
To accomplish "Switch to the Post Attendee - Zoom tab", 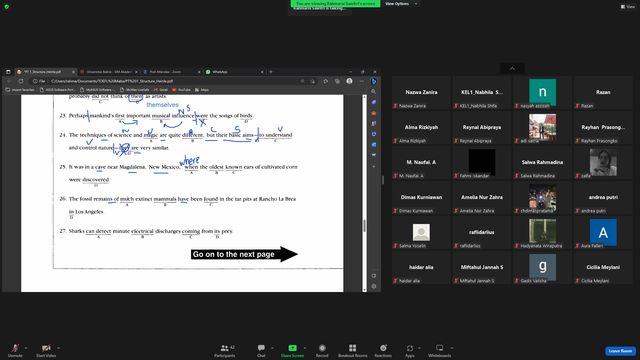I will pyautogui.click(x=171, y=72).
